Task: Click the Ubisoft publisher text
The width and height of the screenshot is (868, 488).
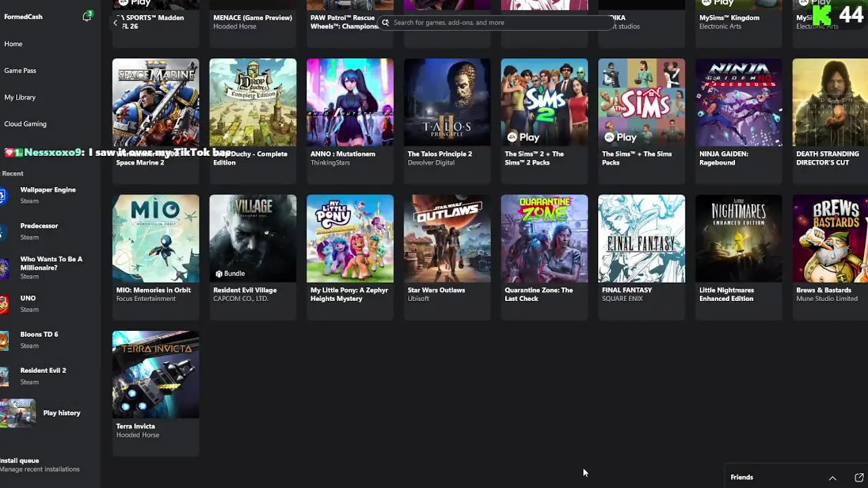Action: tap(418, 299)
